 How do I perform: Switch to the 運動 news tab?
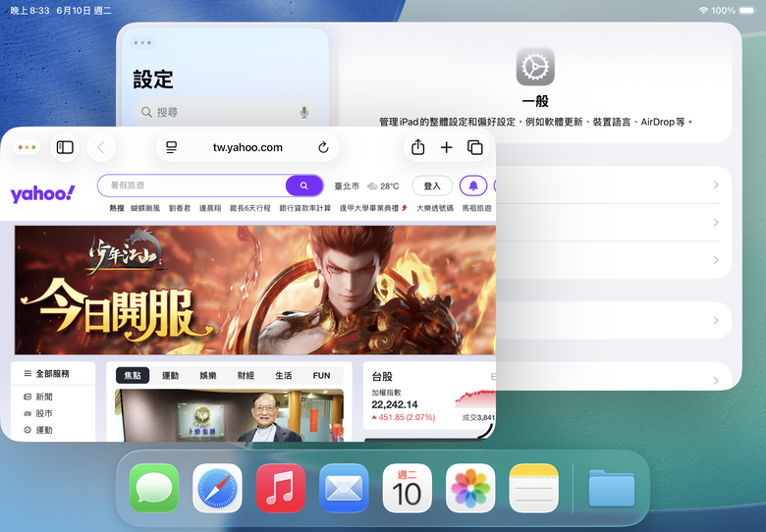171,375
